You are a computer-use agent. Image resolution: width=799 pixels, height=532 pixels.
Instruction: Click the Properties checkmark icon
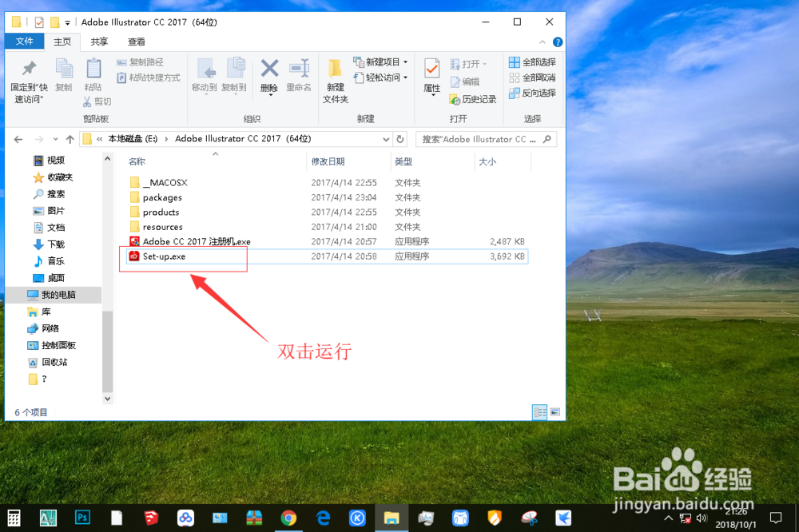point(431,68)
